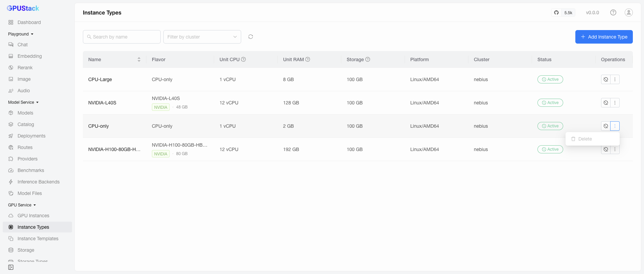Open Dashboard in the sidebar

tap(37, 22)
